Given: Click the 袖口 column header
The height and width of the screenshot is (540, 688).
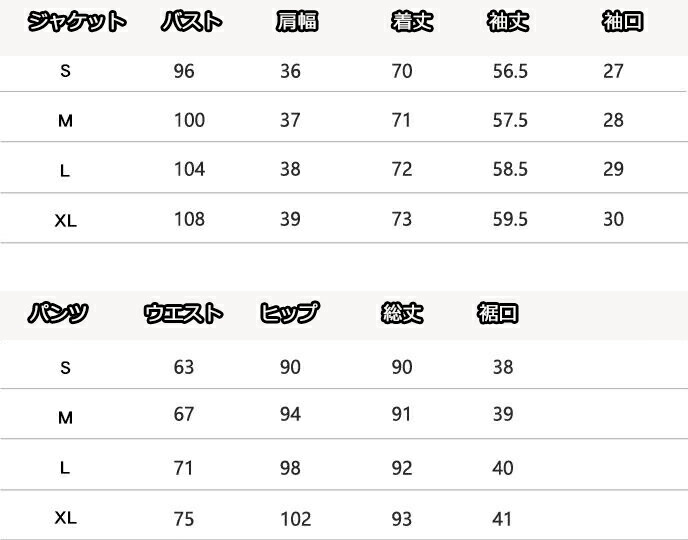Looking at the screenshot, I should coord(622,22).
